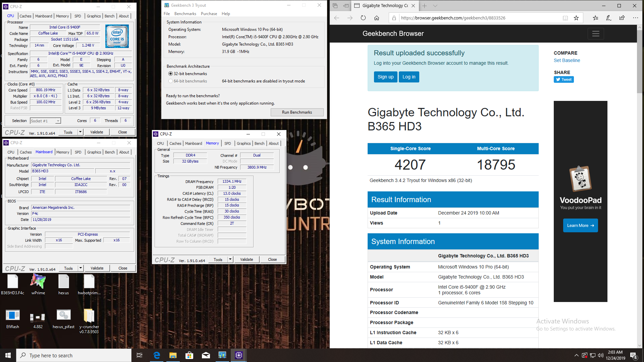Close the Gigabyte Technology browser tab

coord(413,6)
